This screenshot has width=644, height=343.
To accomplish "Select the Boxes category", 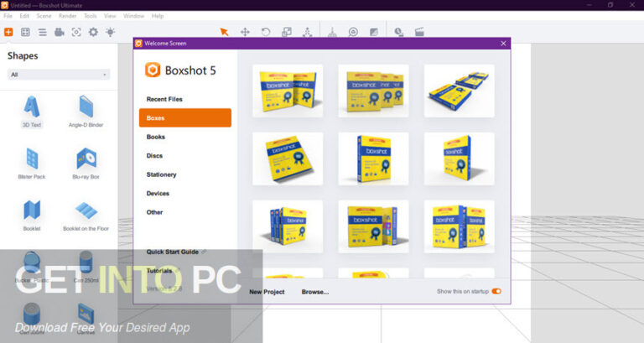I will [185, 118].
